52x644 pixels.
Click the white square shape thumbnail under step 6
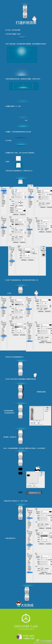coord(18,158)
